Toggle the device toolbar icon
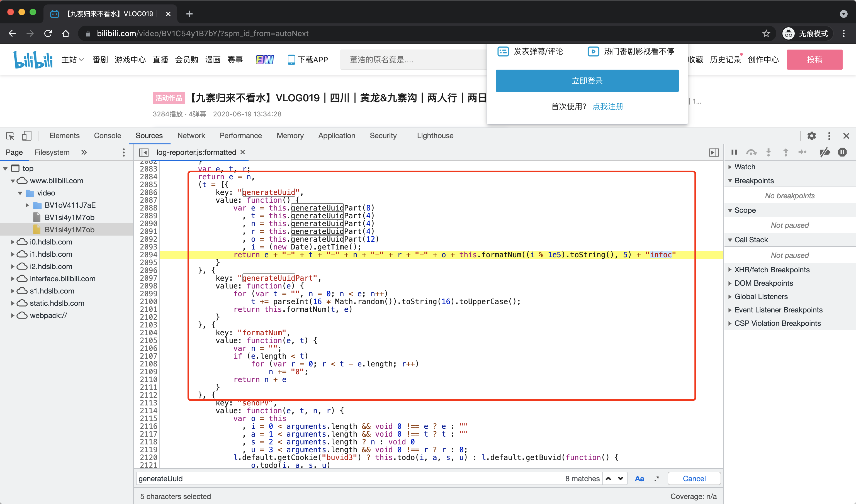 coord(26,136)
